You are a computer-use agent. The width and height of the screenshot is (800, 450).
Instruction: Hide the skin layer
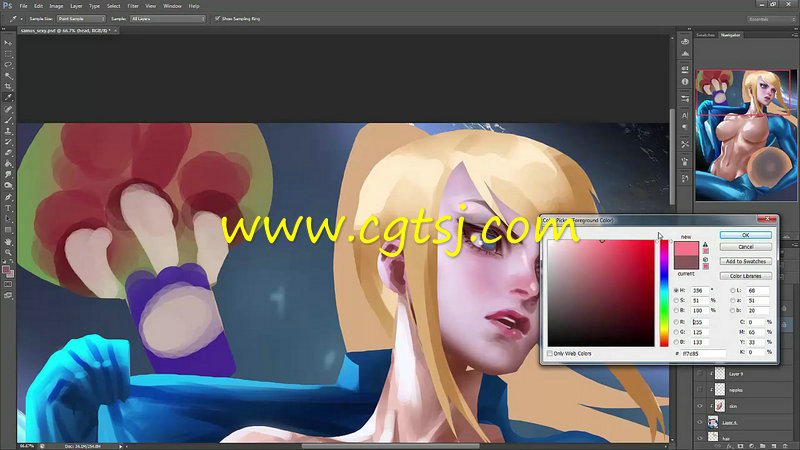(x=699, y=406)
